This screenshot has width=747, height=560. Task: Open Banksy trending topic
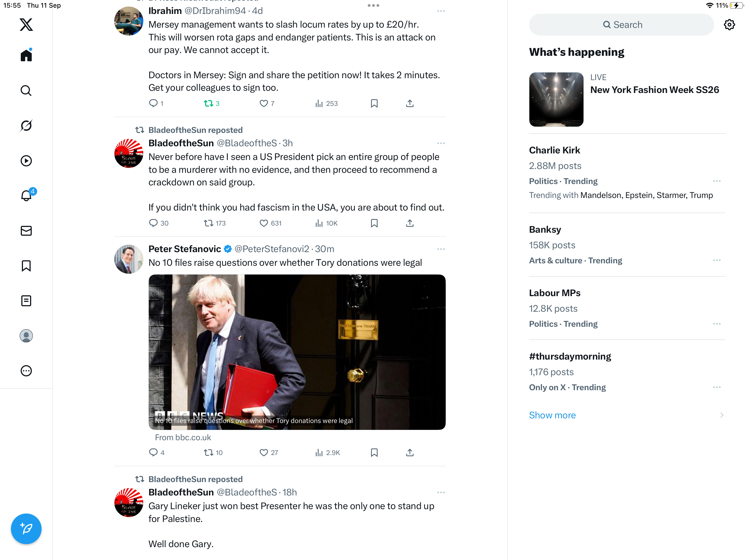pyautogui.click(x=545, y=230)
